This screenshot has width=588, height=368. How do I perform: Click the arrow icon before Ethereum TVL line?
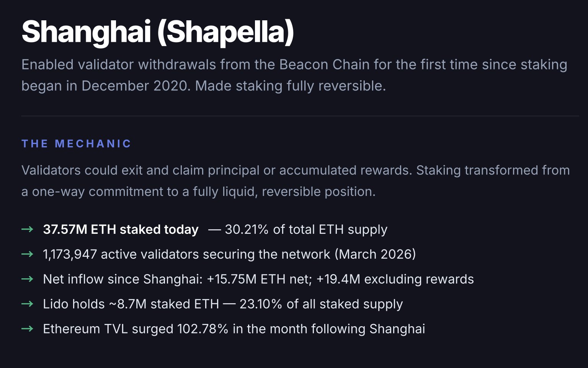27,329
